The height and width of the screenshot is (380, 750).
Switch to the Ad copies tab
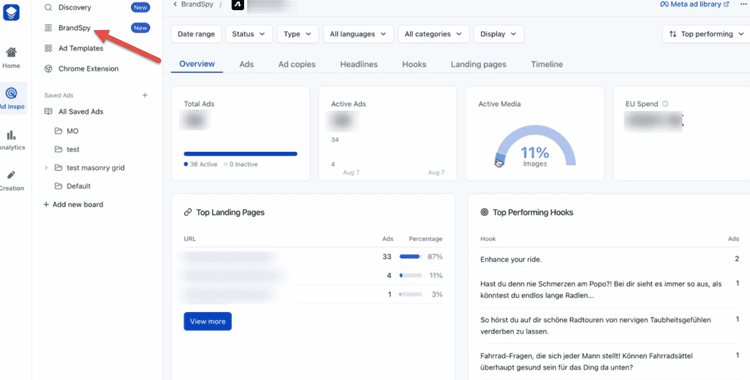297,64
